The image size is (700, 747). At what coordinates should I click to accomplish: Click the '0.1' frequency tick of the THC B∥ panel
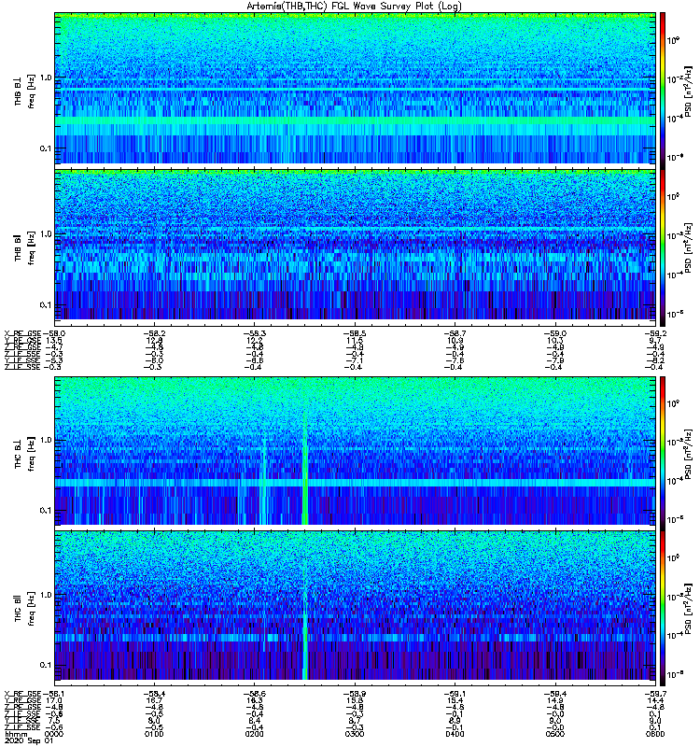46,665
